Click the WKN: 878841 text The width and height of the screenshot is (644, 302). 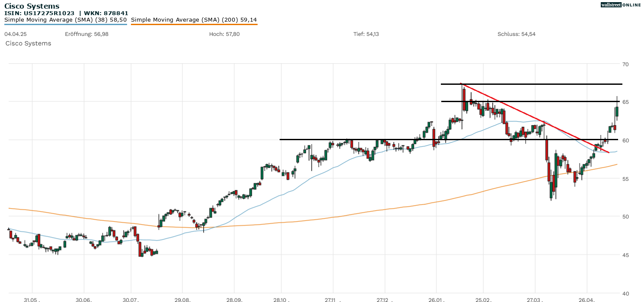click(x=106, y=13)
